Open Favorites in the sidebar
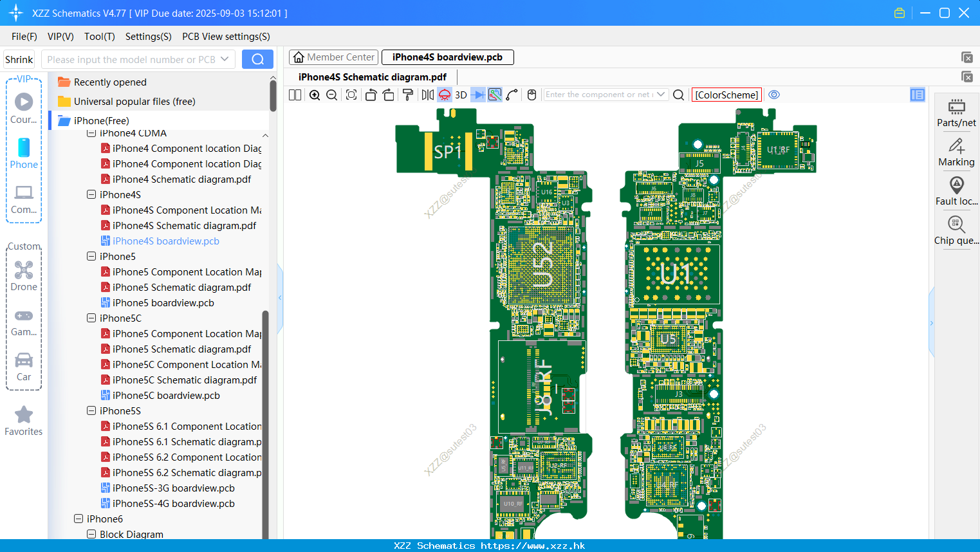980x552 pixels. click(x=24, y=421)
